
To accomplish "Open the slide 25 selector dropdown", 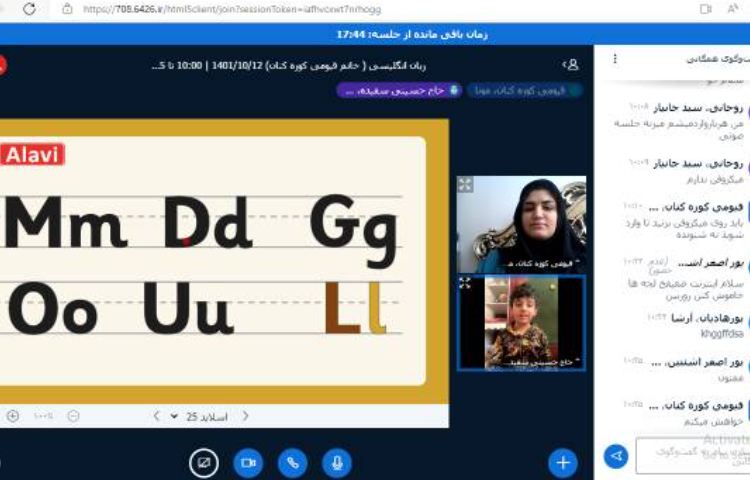I will [x=199, y=417].
